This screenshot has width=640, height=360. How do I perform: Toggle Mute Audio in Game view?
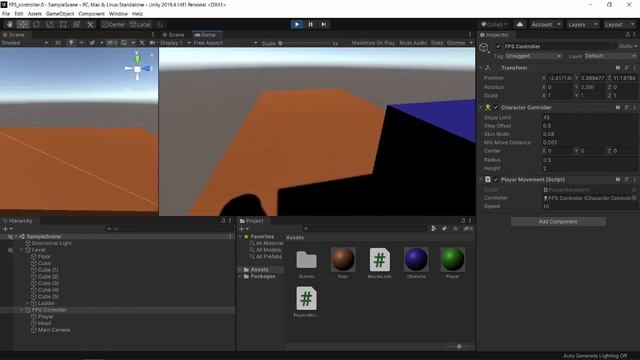click(x=413, y=43)
